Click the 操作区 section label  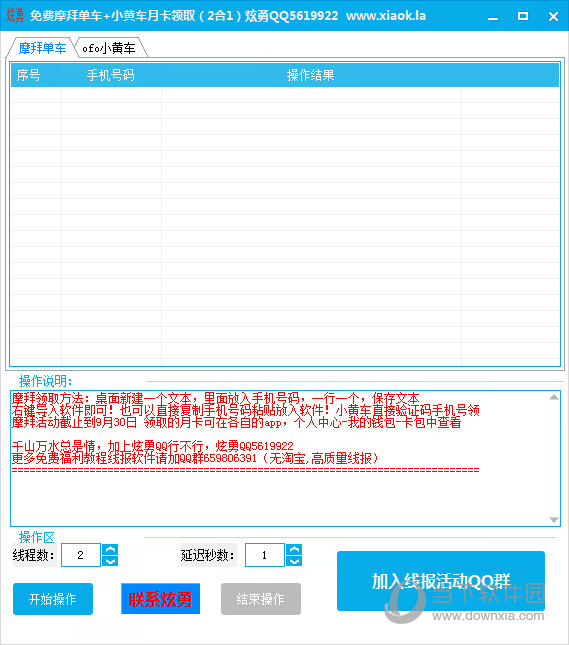37,537
